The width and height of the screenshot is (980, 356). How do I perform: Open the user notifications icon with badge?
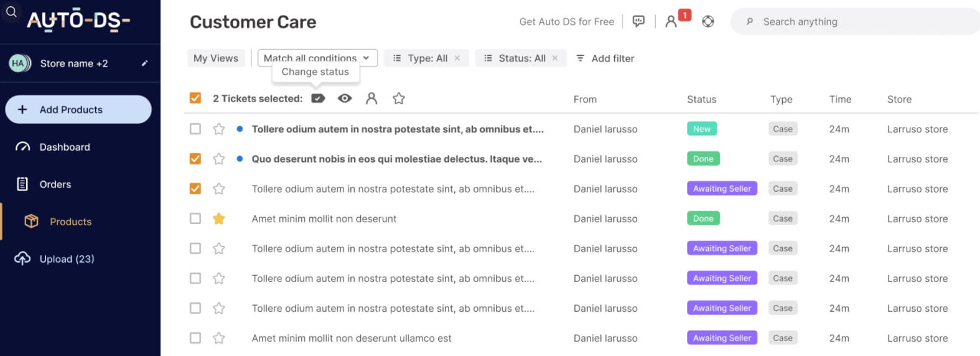[671, 22]
